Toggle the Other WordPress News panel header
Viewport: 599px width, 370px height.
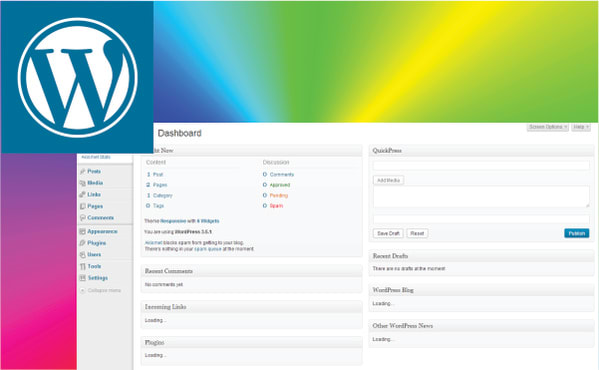click(481, 326)
